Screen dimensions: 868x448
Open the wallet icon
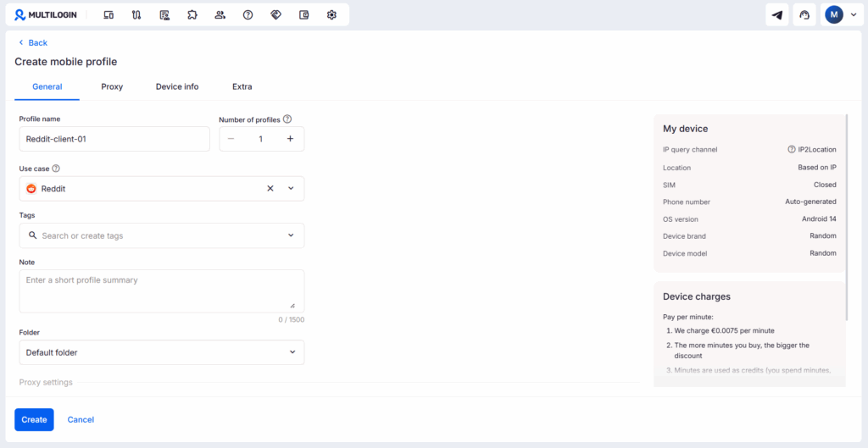304,15
